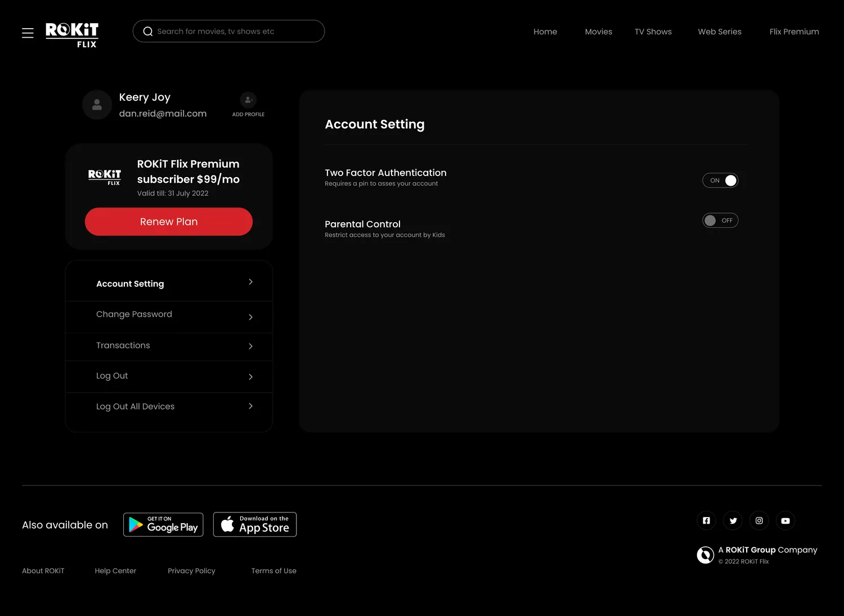Screen dimensions: 844x616
Task: Select the Change Password sidebar label
Action: 134,314
